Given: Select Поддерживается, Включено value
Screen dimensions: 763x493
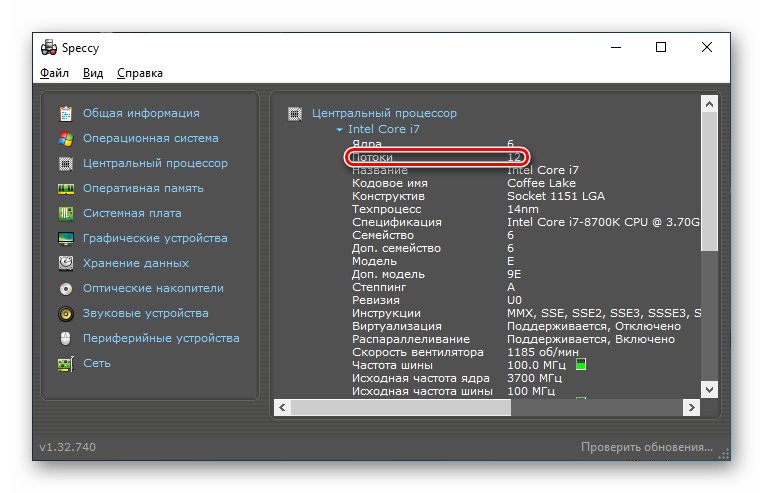Looking at the screenshot, I should [591, 339].
